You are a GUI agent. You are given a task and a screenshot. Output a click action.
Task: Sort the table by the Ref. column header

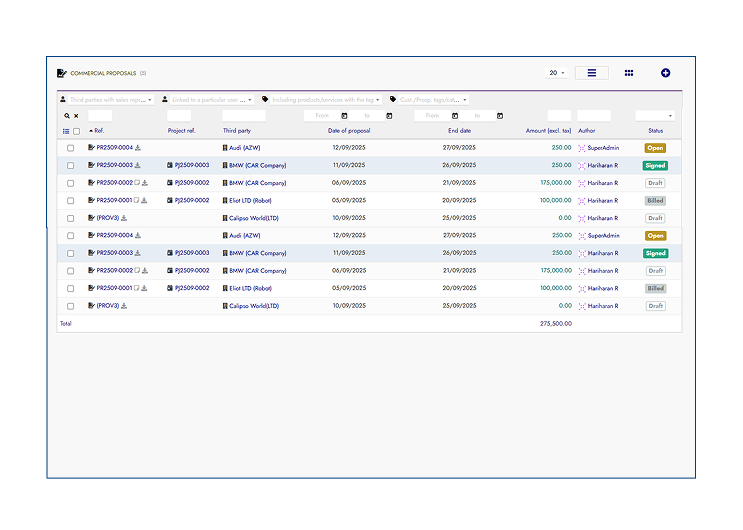pos(99,131)
